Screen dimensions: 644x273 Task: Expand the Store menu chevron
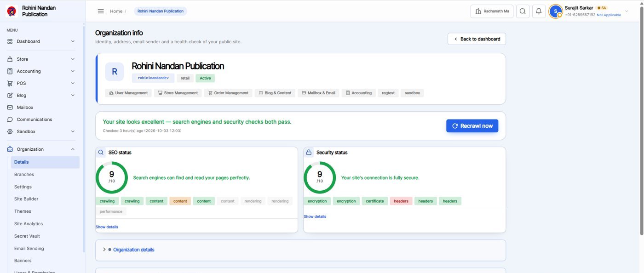point(73,59)
